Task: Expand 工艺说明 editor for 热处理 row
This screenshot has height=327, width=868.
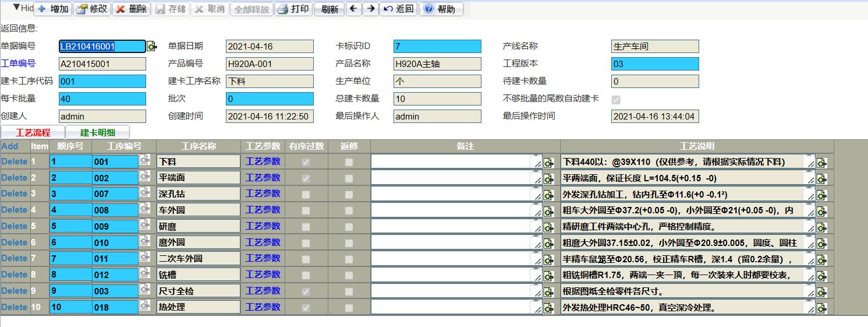Action: coord(821,308)
